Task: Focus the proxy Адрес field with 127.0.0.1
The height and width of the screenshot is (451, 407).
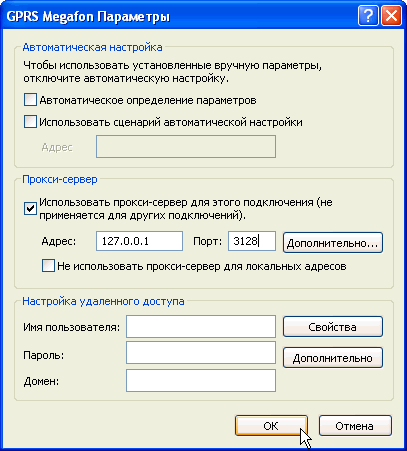Action: (x=139, y=241)
